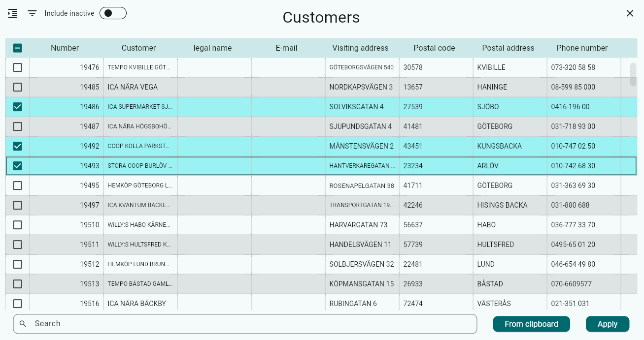This screenshot has width=644, height=340.
Task: Click the STORA COOP BURLÖV customer cell
Action: coord(140,166)
